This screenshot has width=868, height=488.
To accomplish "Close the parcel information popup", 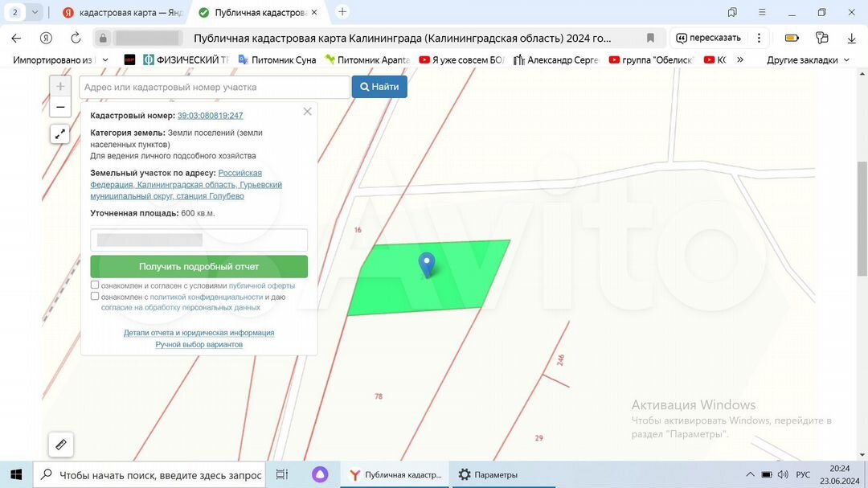I will coord(307,112).
